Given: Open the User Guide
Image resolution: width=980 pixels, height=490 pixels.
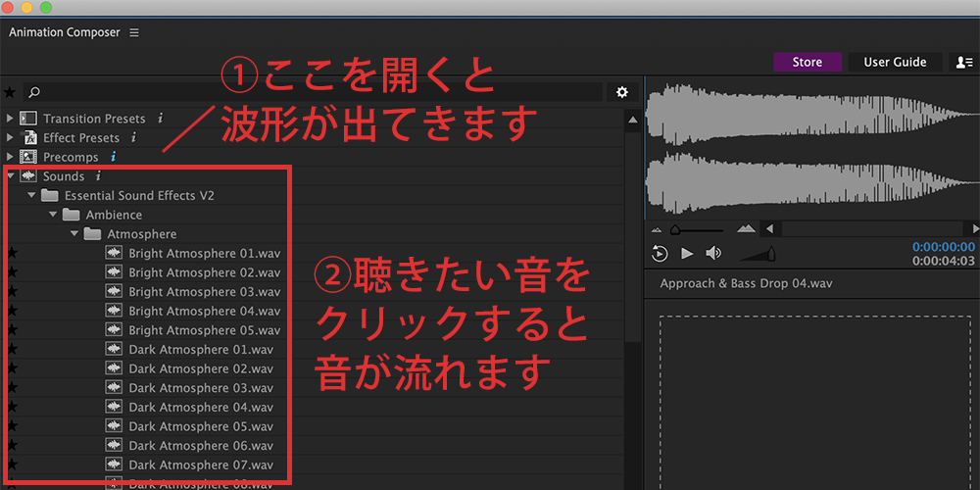Looking at the screenshot, I should click(895, 62).
